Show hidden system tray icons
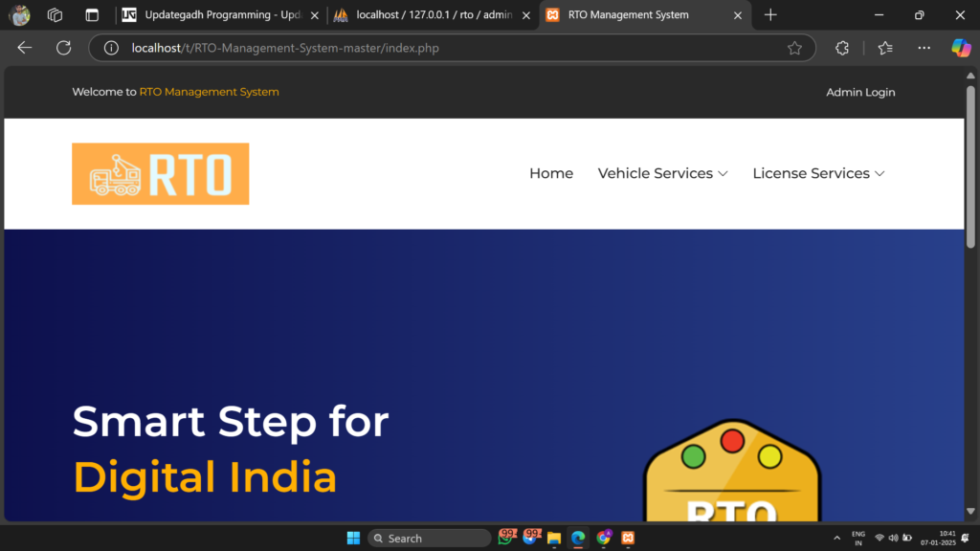This screenshot has width=980, height=551. (x=836, y=538)
